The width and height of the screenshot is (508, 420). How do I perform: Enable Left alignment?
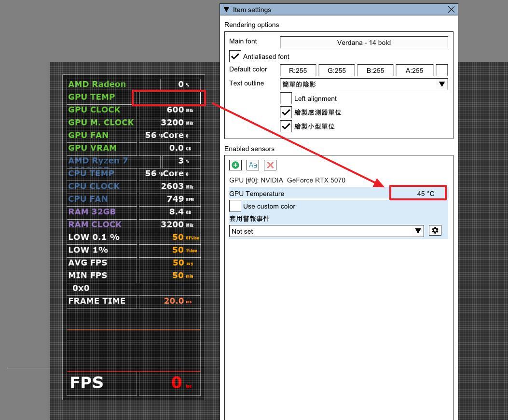click(285, 98)
